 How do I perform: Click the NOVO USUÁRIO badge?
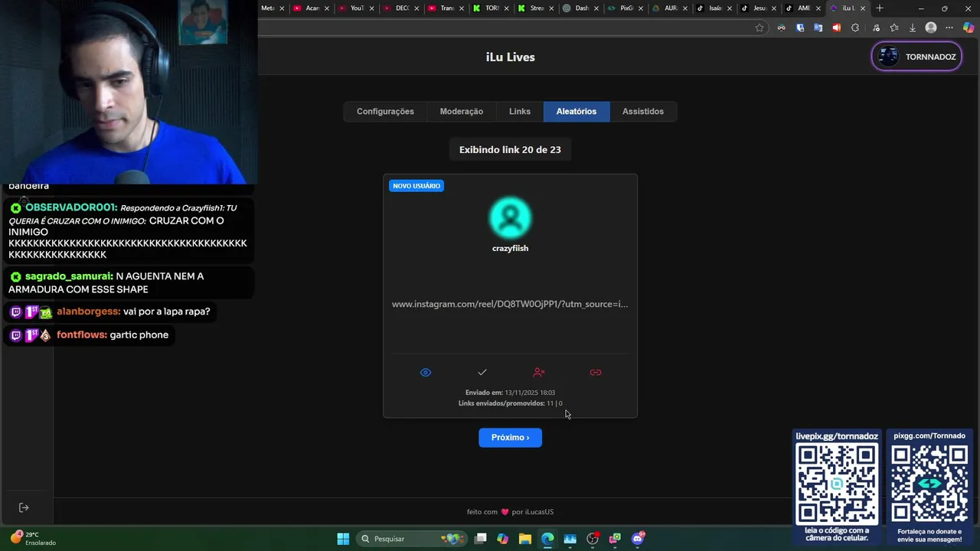(416, 186)
